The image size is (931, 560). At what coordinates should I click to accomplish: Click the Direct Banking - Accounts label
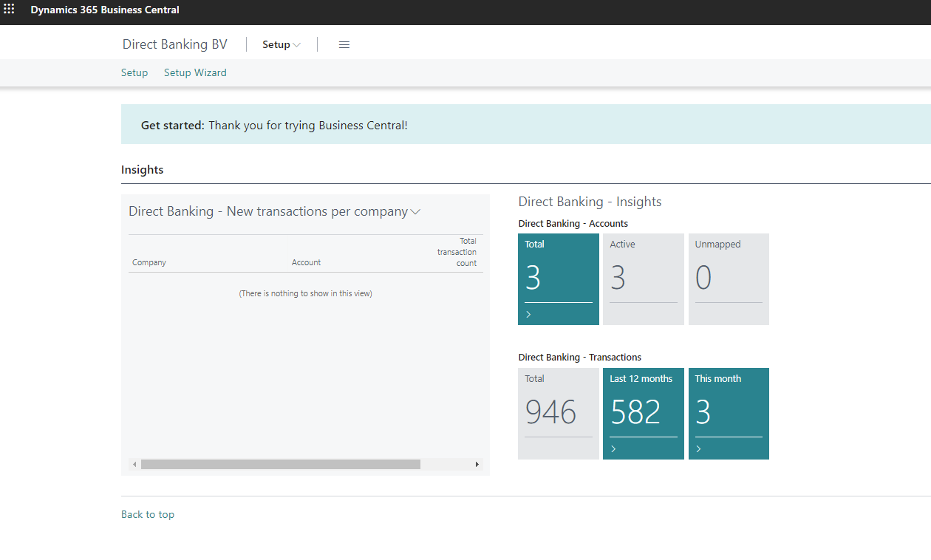(573, 223)
